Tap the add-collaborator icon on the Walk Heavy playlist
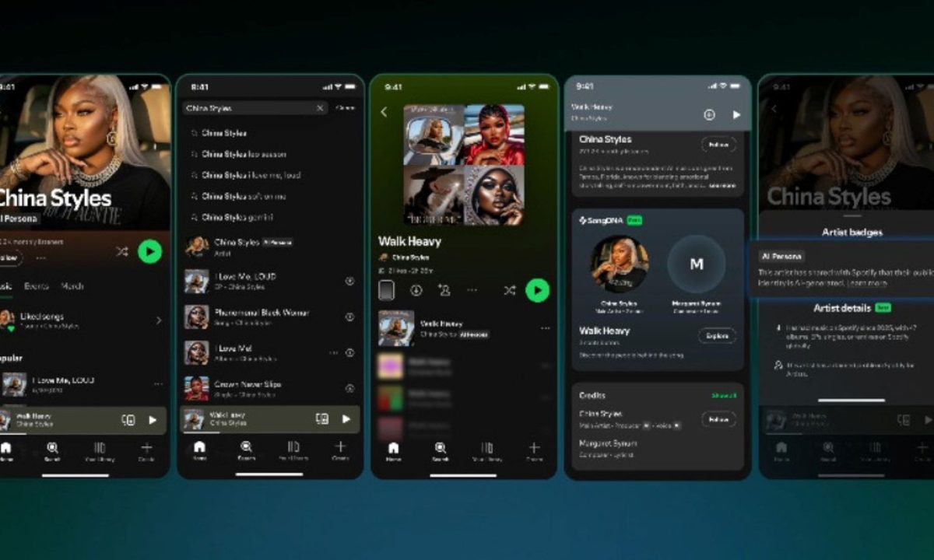Screen dimensions: 934x560 (x=444, y=290)
